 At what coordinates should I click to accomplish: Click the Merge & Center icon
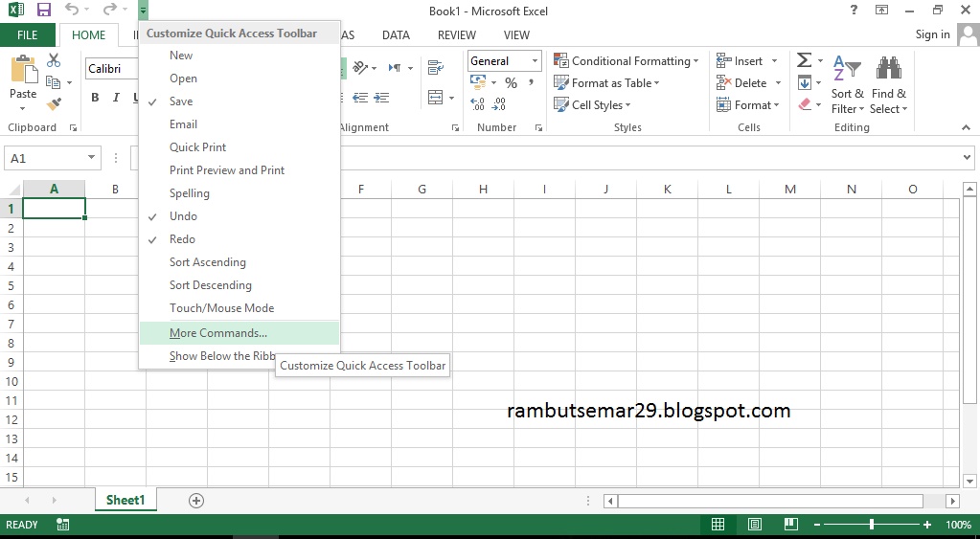(436, 98)
